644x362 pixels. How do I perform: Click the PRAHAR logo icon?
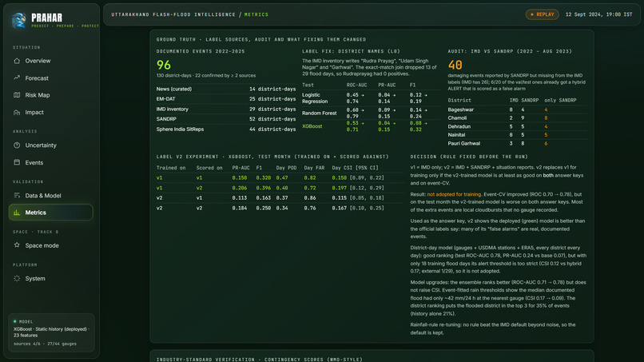[19, 19]
